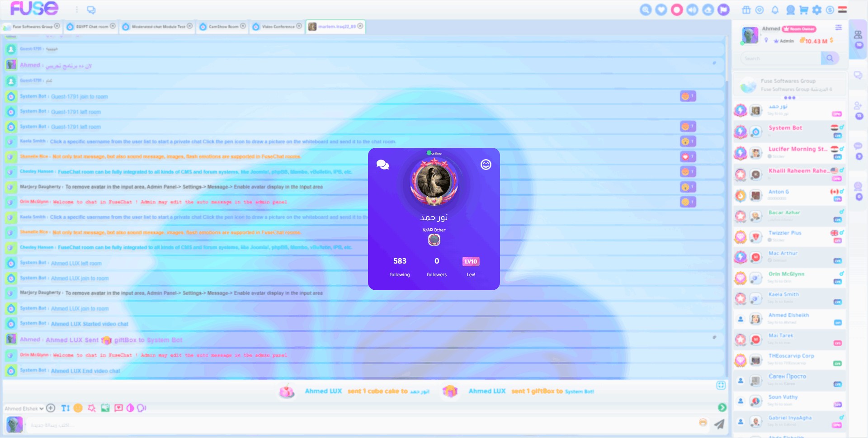Screen dimensions: 868x438
Task: Select Khalil Raheem Rahe.. in user list
Action: 789,174
